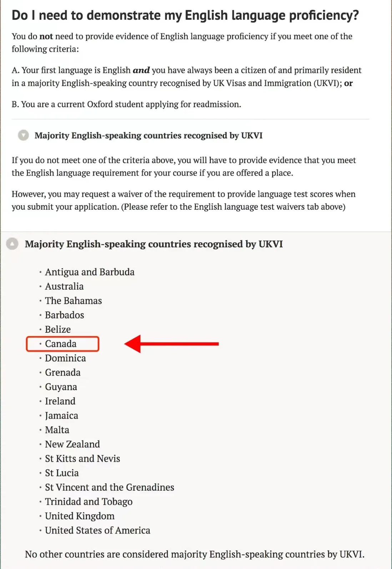
Task: Click Barbados in the country list
Action: (x=65, y=315)
